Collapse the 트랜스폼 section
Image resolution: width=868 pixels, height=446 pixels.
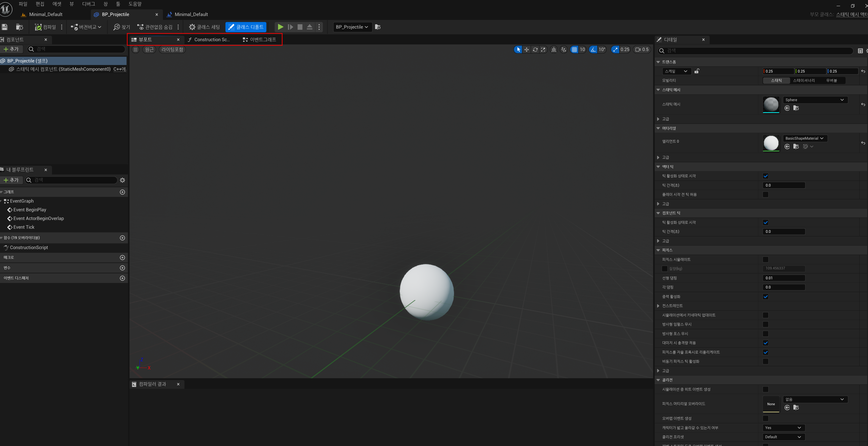click(x=658, y=62)
